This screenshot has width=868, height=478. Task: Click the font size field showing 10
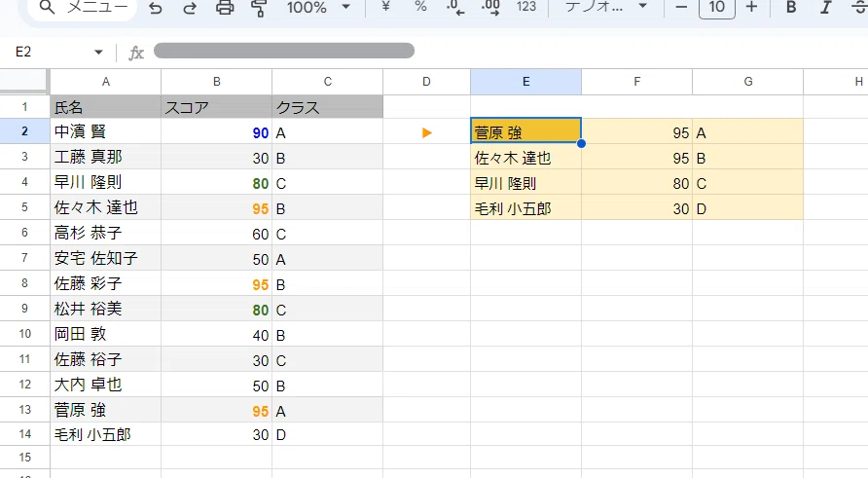pos(717,8)
